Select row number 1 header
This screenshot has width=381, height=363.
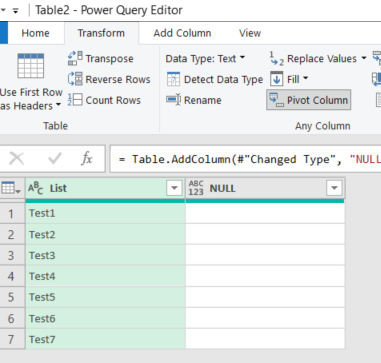[12, 213]
